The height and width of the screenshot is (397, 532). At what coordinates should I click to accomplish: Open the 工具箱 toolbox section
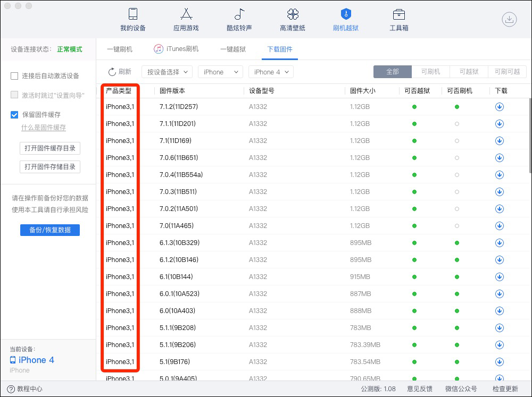click(398, 20)
